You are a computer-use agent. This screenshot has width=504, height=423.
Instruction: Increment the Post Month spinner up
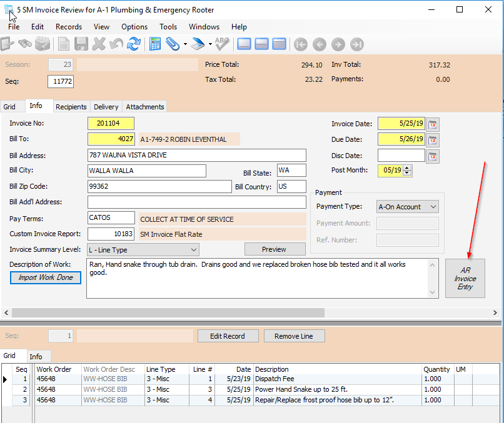coord(408,167)
